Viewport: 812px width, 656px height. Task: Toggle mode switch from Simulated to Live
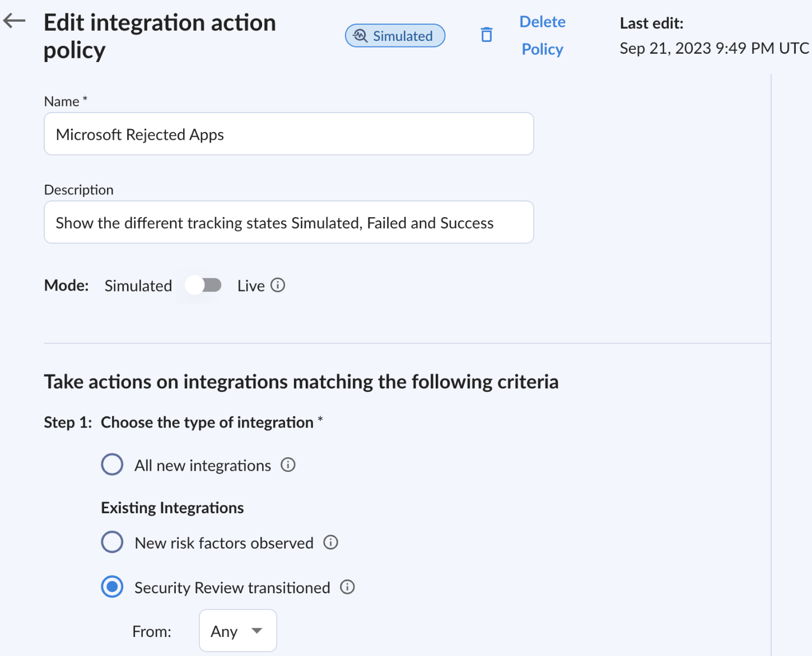point(203,285)
